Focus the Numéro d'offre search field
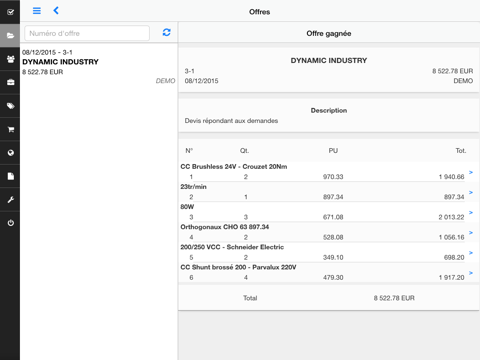The width and height of the screenshot is (480, 360). (x=87, y=33)
